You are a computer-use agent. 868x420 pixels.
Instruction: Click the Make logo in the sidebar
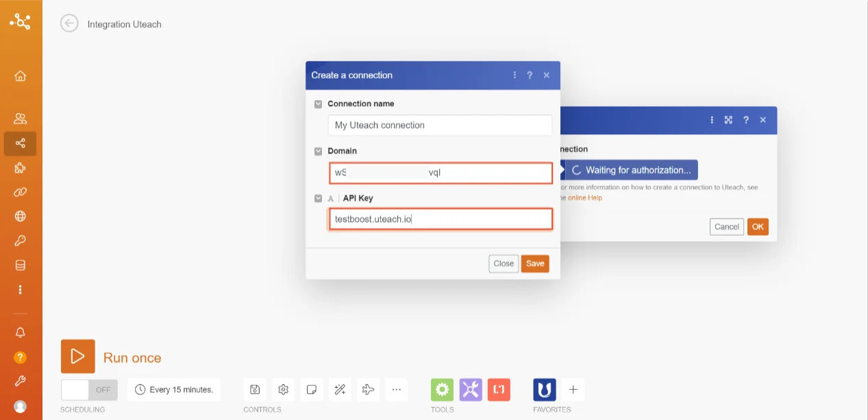[20, 22]
